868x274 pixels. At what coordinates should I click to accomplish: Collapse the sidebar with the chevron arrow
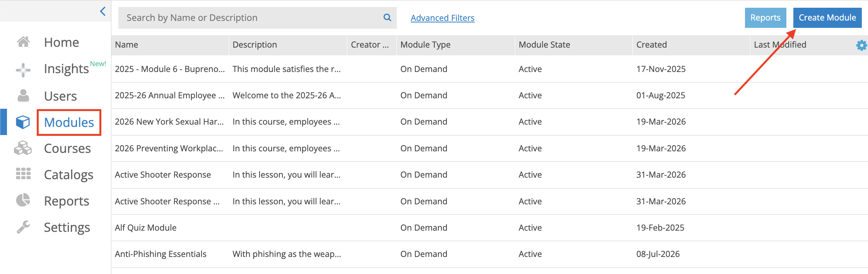[x=103, y=11]
